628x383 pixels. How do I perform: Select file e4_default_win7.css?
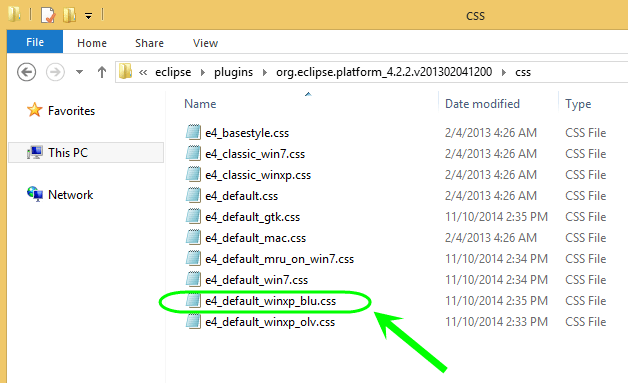point(256,280)
